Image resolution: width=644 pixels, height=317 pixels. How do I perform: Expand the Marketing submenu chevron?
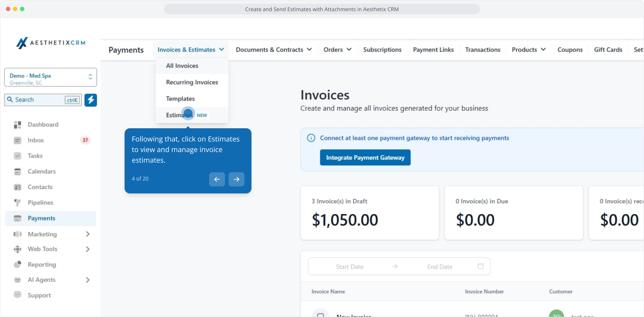(88, 234)
